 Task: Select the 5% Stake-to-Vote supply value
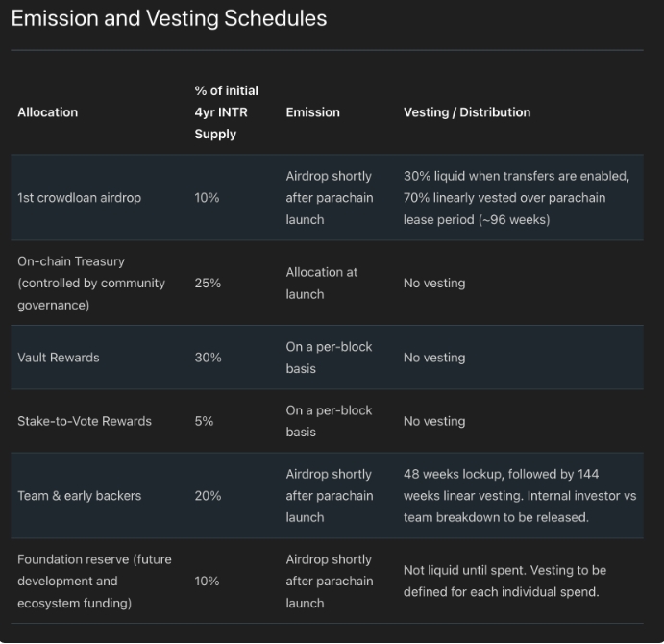(204, 421)
